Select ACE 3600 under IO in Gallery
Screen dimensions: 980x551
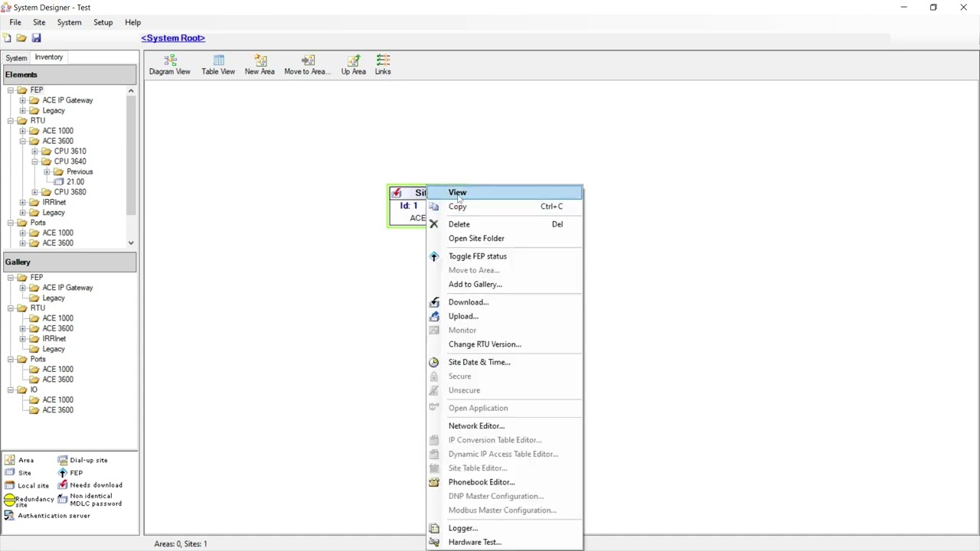coord(58,410)
